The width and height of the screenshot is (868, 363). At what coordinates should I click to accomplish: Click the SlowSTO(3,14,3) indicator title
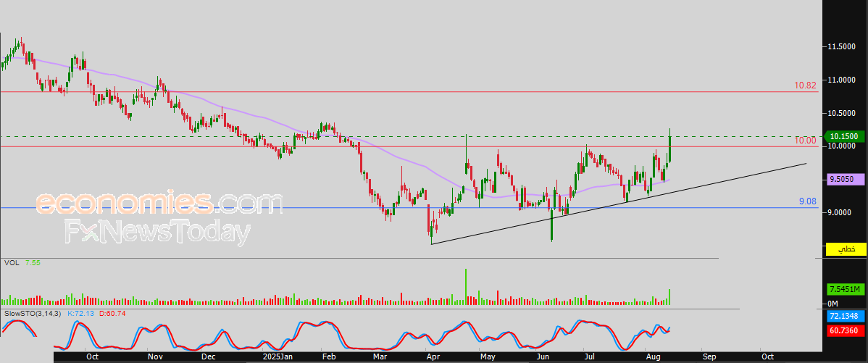tap(33, 313)
